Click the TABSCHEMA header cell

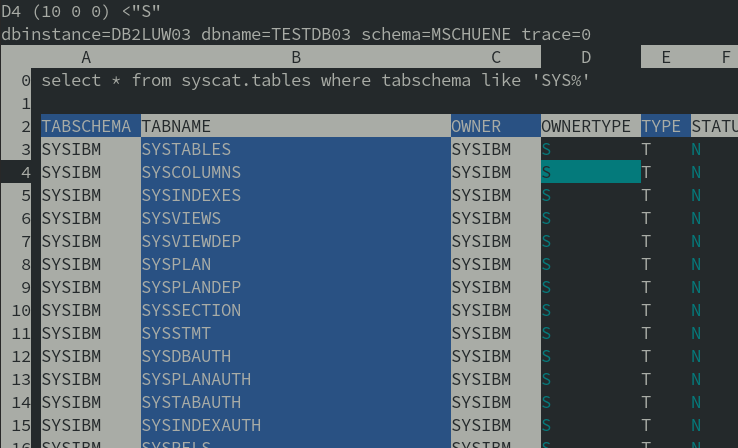(x=86, y=126)
